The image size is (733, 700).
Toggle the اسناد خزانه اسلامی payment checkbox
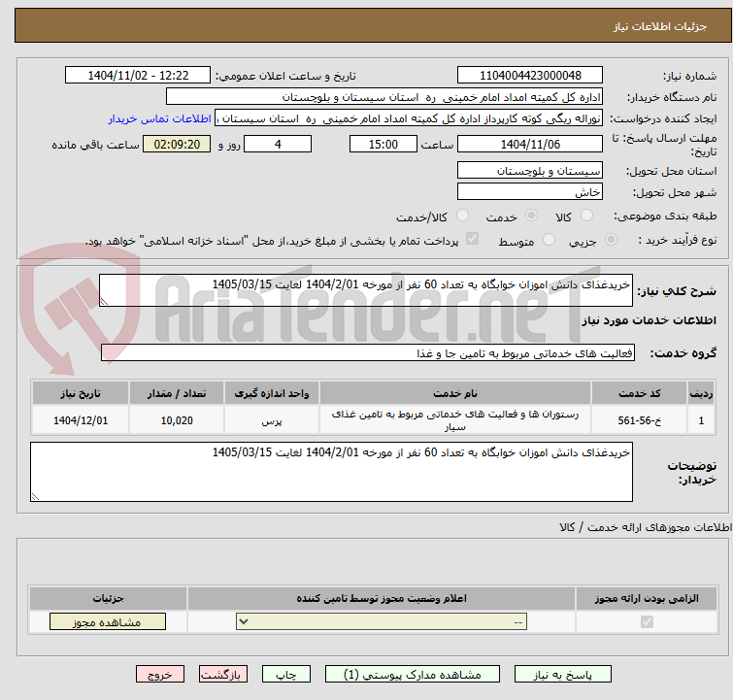coord(472,239)
